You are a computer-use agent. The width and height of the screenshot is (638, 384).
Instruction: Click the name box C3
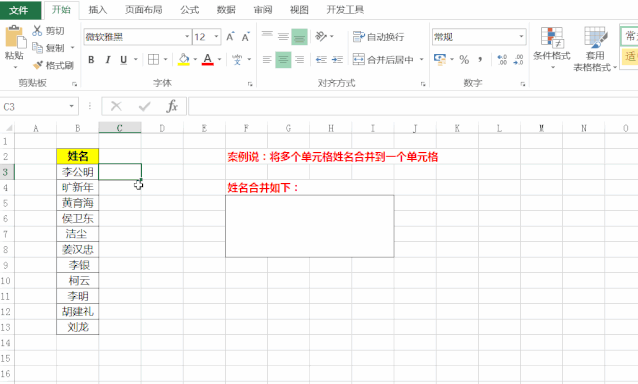point(33,107)
